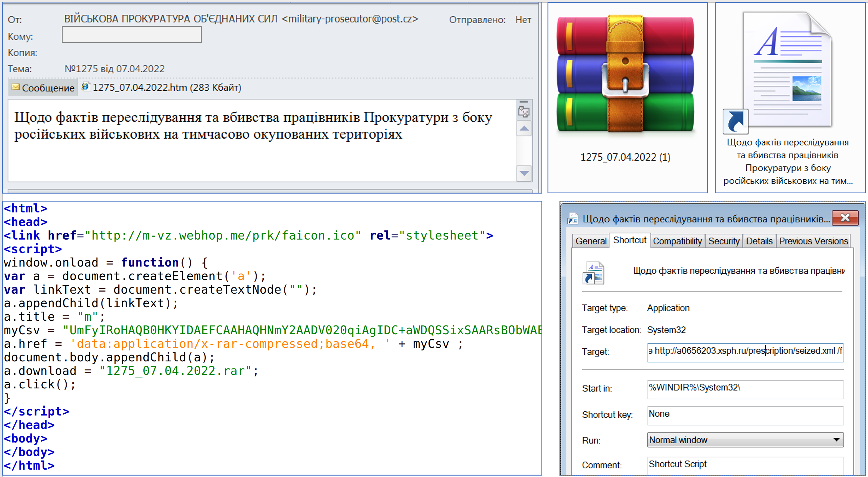This screenshot has height=477, width=868.
Task: Select the Compatibility tab
Action: (677, 241)
